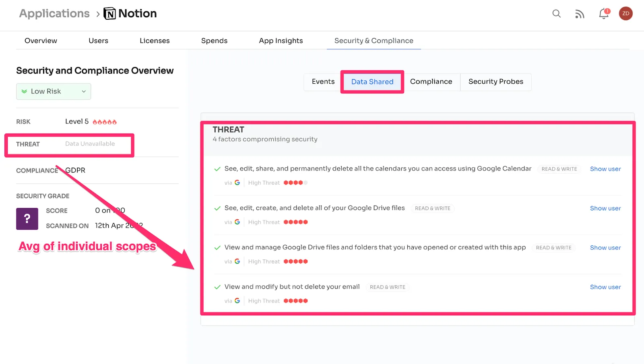
Task: Select the Data Shared sub-tab
Action: (x=372, y=82)
